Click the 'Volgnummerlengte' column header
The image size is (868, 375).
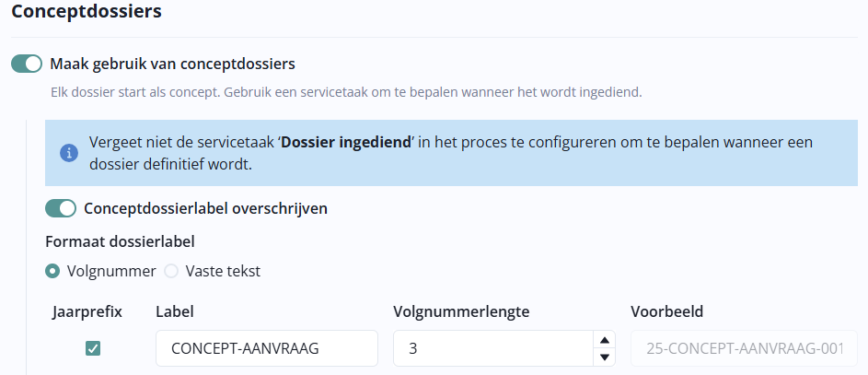[x=461, y=311]
